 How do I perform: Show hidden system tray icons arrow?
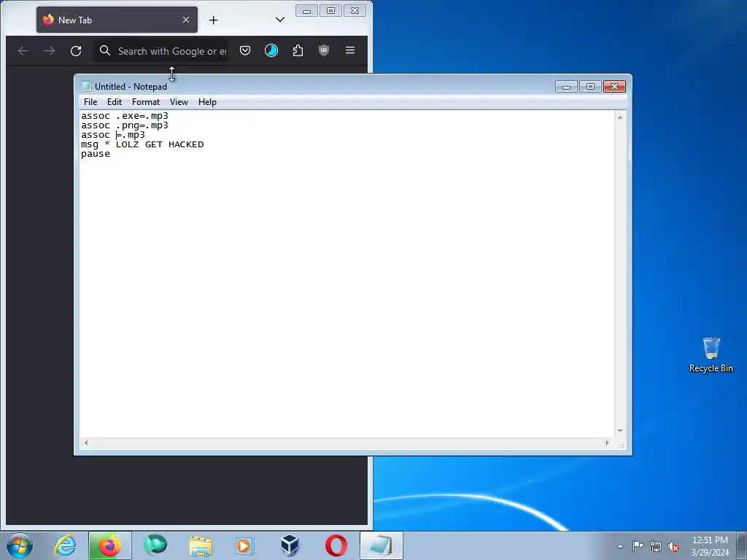(620, 546)
